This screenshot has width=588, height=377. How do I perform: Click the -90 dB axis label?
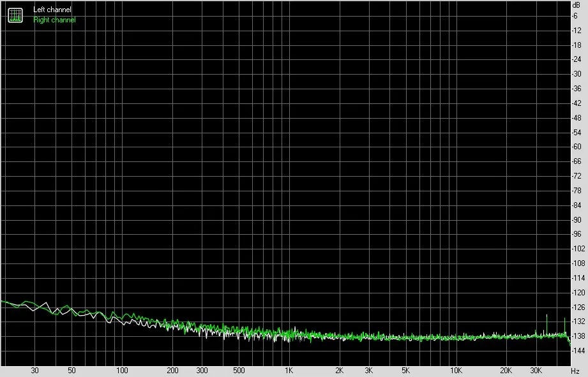coord(577,220)
